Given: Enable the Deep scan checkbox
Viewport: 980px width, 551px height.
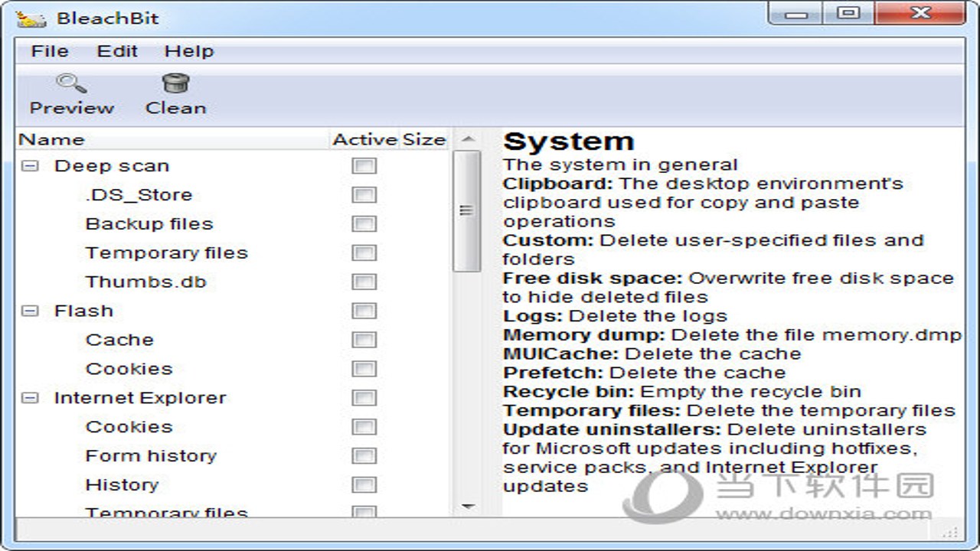Looking at the screenshot, I should [364, 166].
